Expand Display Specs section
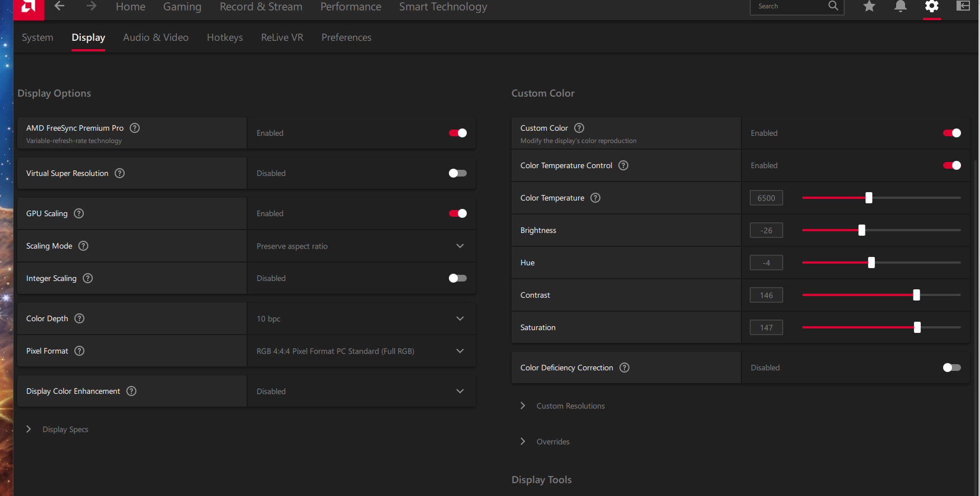The image size is (980, 496). coord(58,429)
